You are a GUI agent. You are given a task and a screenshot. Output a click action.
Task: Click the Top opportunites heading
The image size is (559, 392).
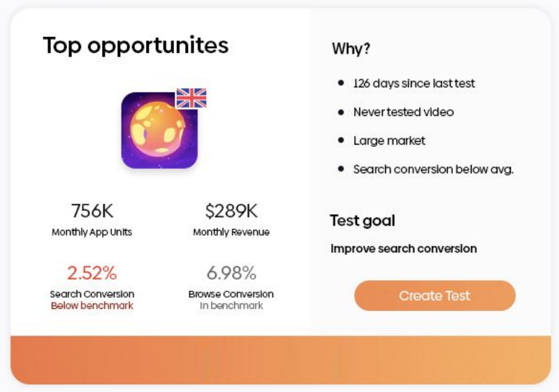136,45
